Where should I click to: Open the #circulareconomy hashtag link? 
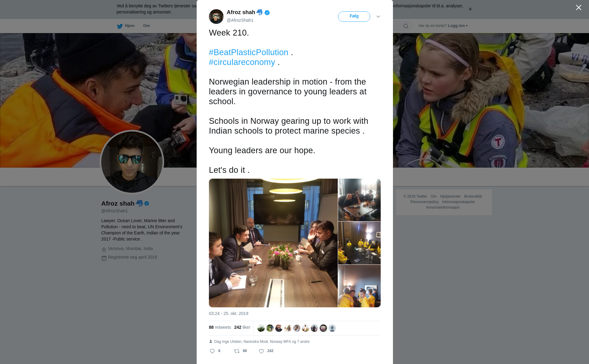[242, 62]
